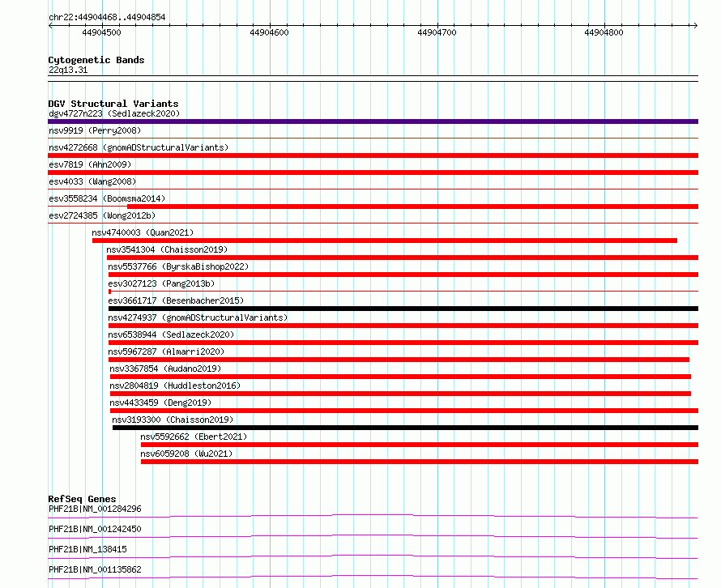
Task: Click nsv3193300 (Chaisson2019) label
Action: tap(173, 420)
